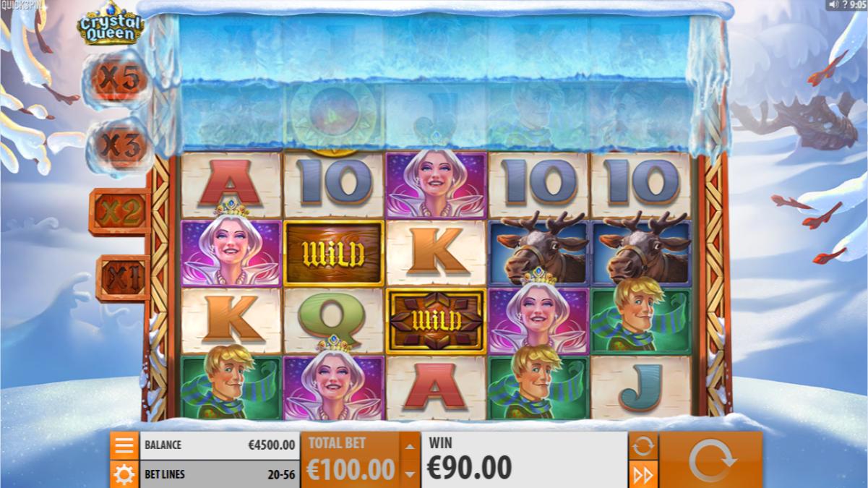
Task: Increase total bet with the up arrow
Action: tap(409, 446)
